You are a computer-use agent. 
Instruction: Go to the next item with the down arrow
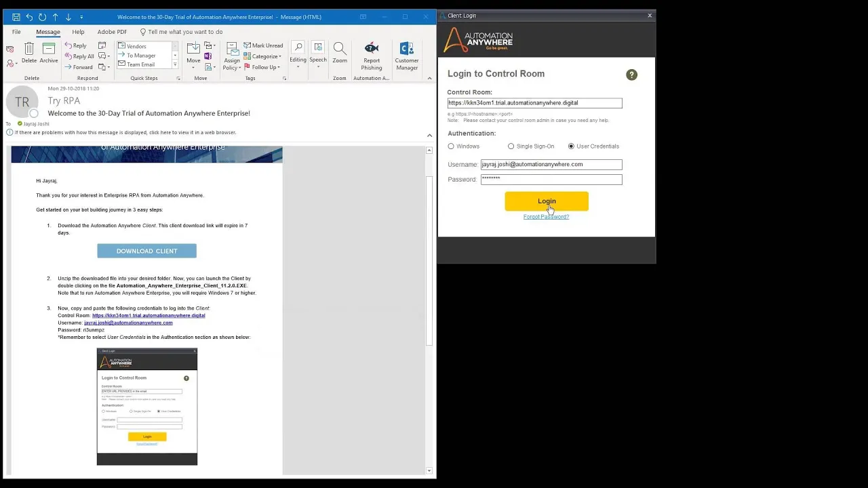(x=68, y=17)
